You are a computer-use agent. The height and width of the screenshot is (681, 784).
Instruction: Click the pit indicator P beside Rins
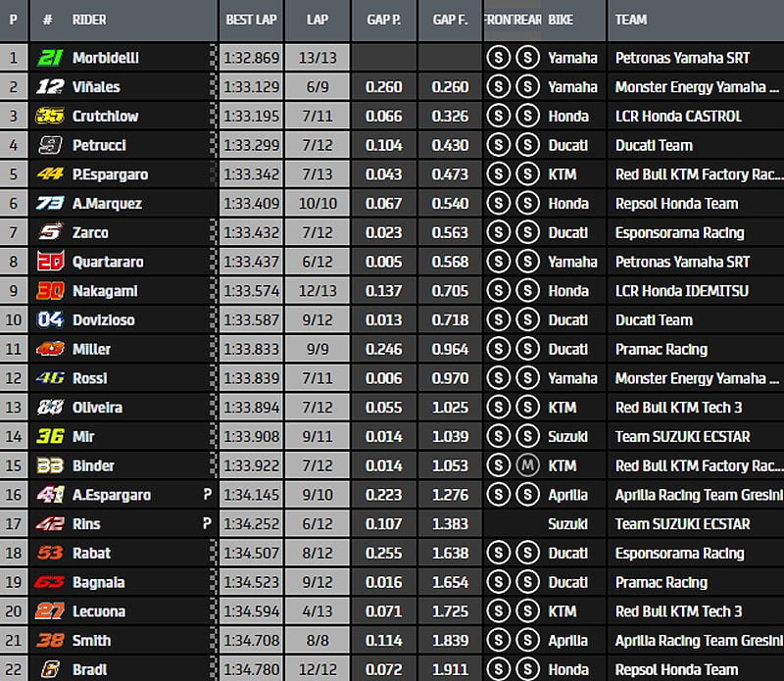pos(207,524)
